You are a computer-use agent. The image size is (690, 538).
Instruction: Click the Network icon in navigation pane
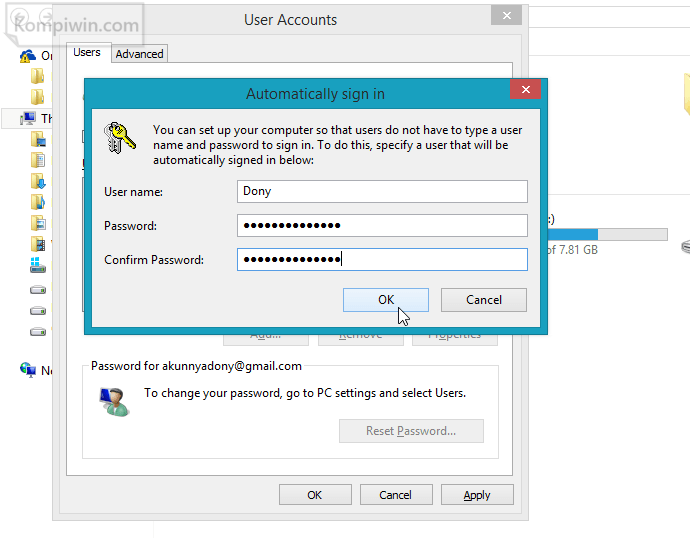click(x=28, y=370)
